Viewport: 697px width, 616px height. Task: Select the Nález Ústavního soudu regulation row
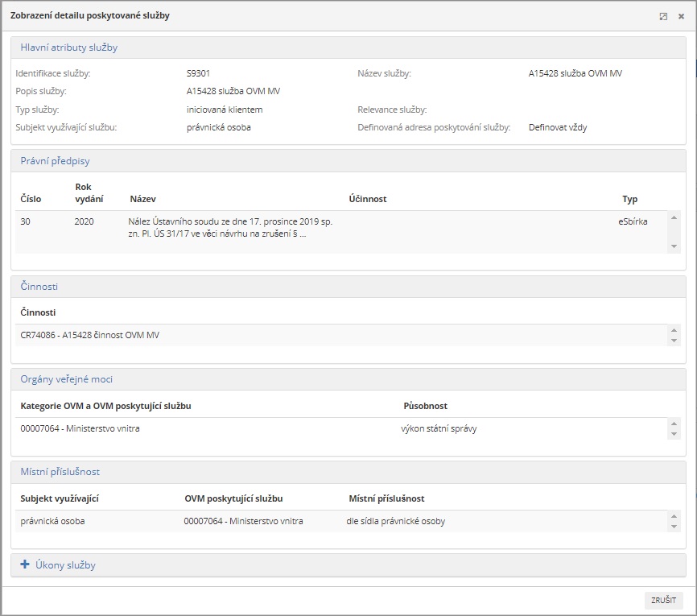229,228
